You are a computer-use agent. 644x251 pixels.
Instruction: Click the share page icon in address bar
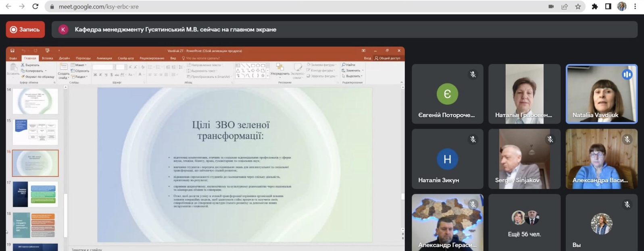[565, 6]
